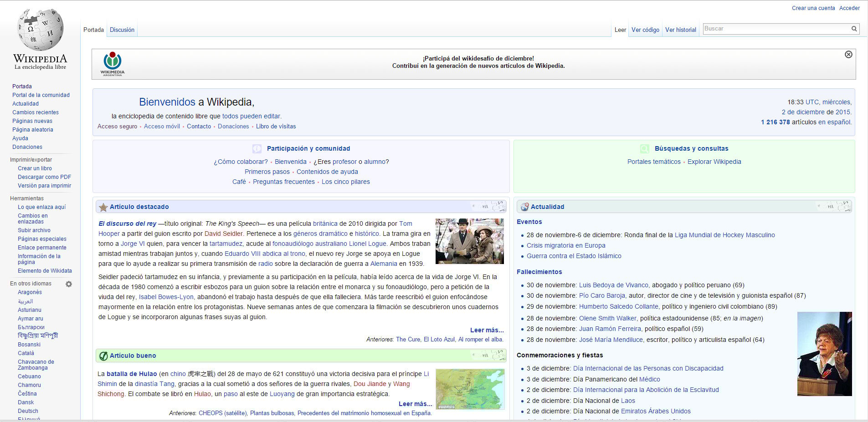The height and width of the screenshot is (422, 868).
Task: Click the search magnifier icon
Action: click(x=854, y=29)
